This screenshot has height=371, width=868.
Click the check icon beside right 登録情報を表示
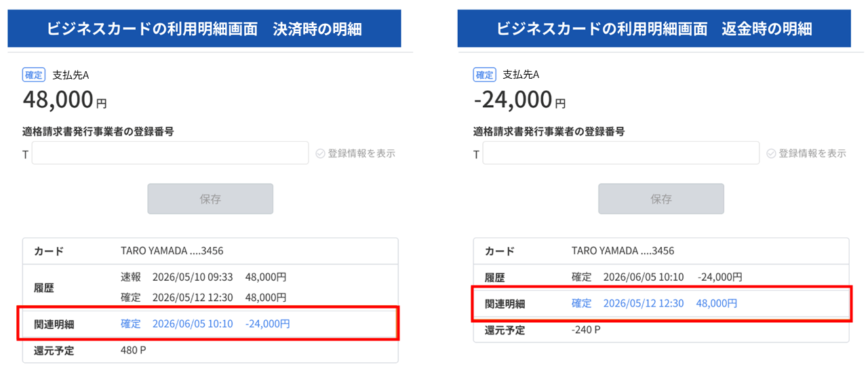point(771,153)
